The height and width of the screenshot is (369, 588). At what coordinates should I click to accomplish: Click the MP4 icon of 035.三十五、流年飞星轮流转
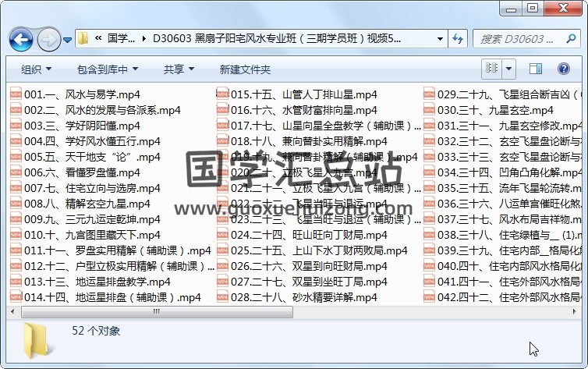click(429, 188)
